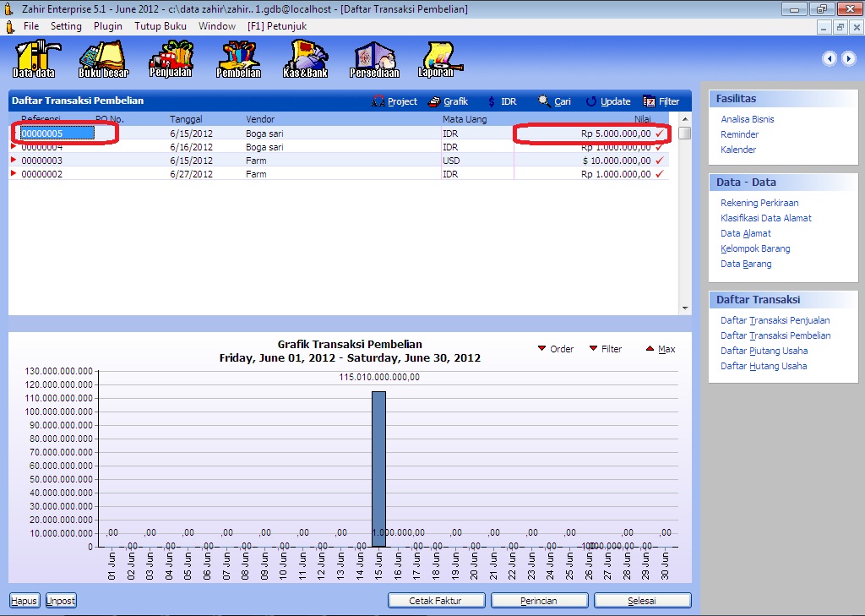Open the Persediaan module icon

pos(374,58)
